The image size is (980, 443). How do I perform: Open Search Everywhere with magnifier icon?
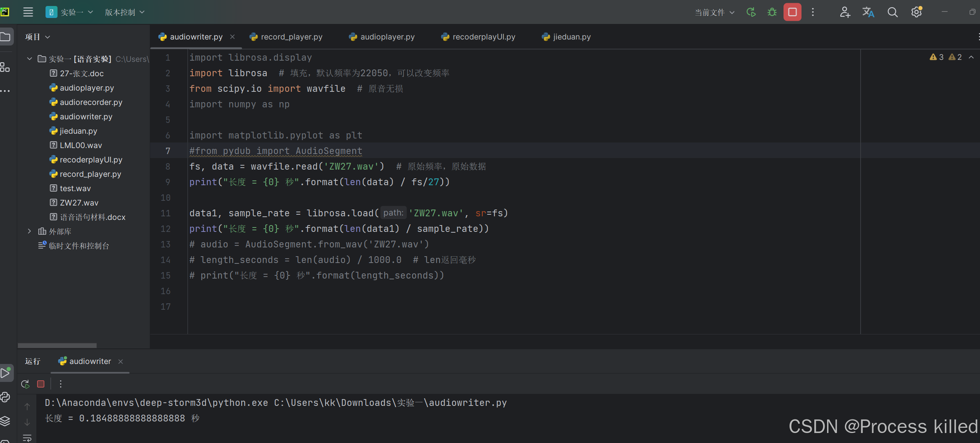893,12
